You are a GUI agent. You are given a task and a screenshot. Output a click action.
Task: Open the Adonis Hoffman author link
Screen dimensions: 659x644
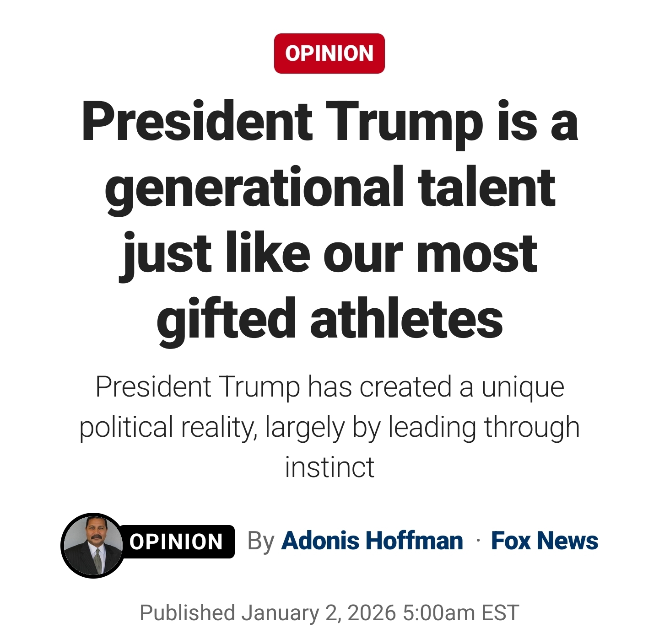pyautogui.click(x=372, y=541)
